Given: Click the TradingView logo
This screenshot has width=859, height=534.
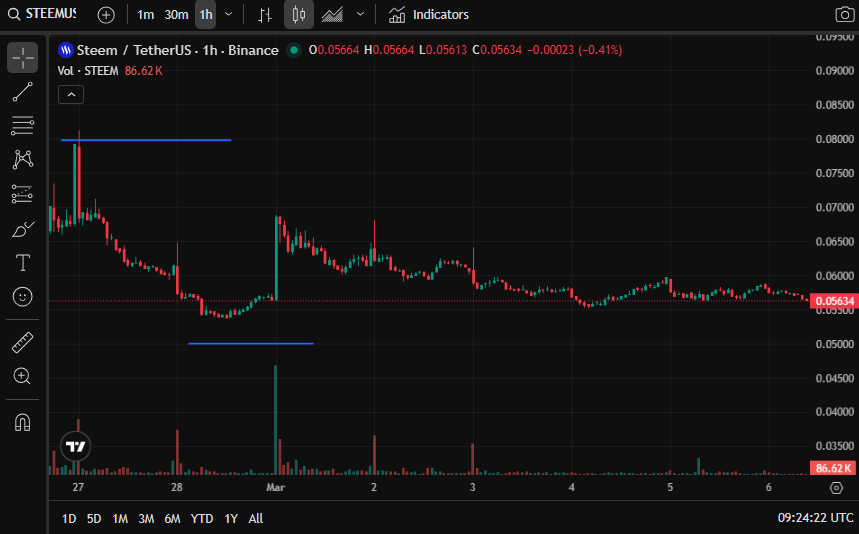Looking at the screenshot, I should tap(76, 447).
